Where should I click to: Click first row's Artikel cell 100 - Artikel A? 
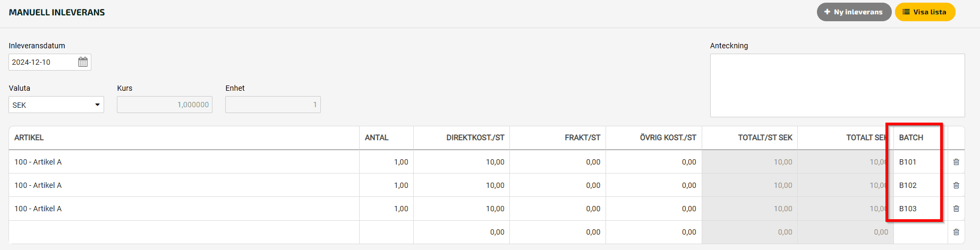tap(184, 162)
